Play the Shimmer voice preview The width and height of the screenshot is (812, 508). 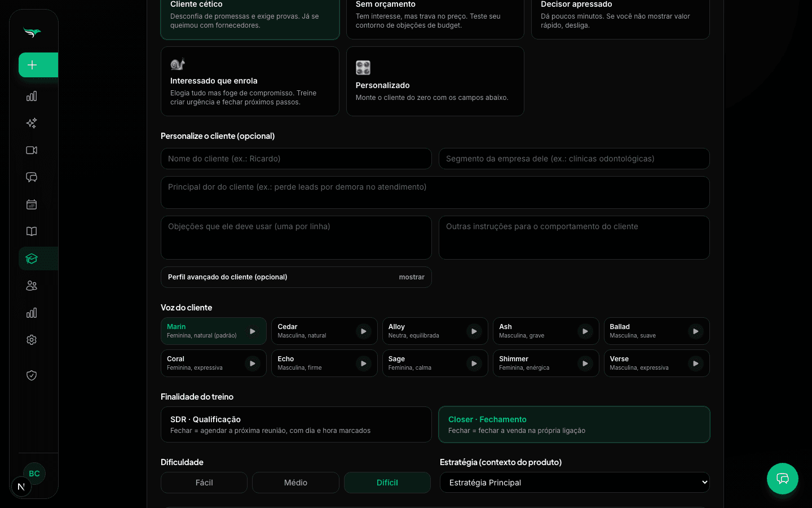coord(585,364)
